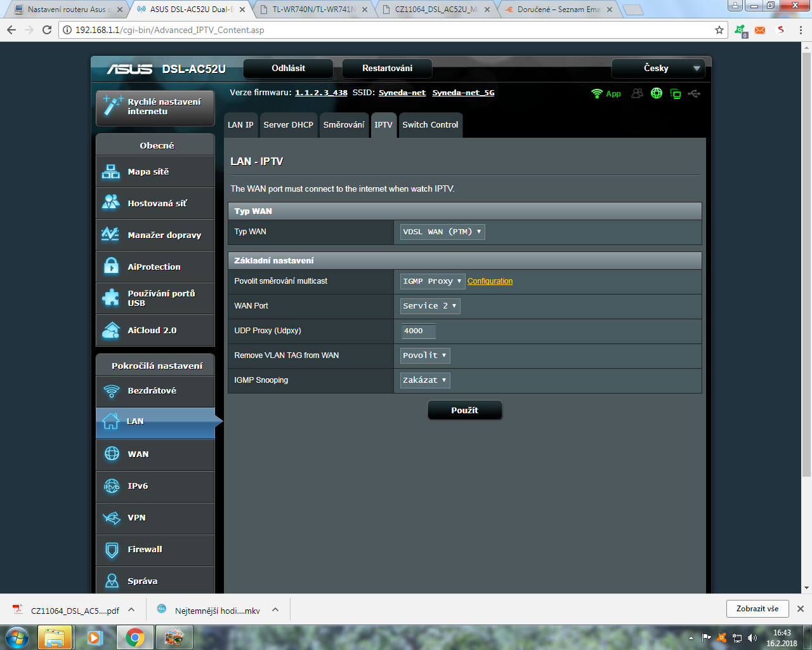Screen dimensions: 812x650
Task: Open IPv6 settings
Action: 155,486
